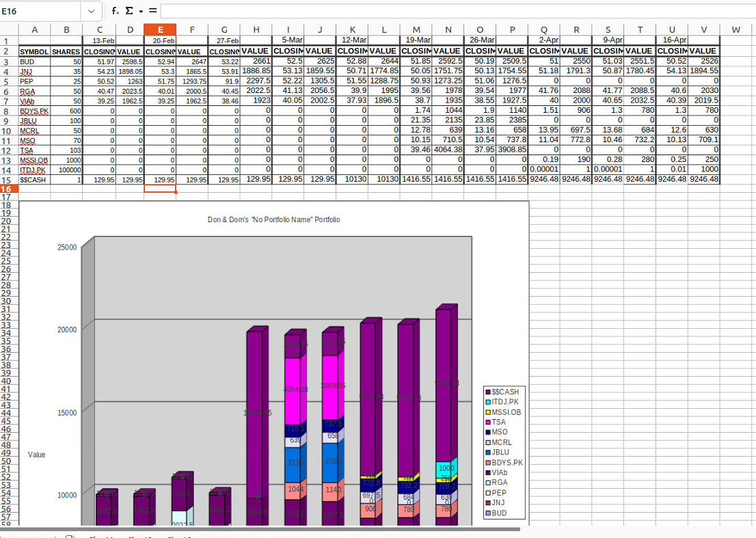Click the formula input line
756x538 pixels.
(x=458, y=11)
